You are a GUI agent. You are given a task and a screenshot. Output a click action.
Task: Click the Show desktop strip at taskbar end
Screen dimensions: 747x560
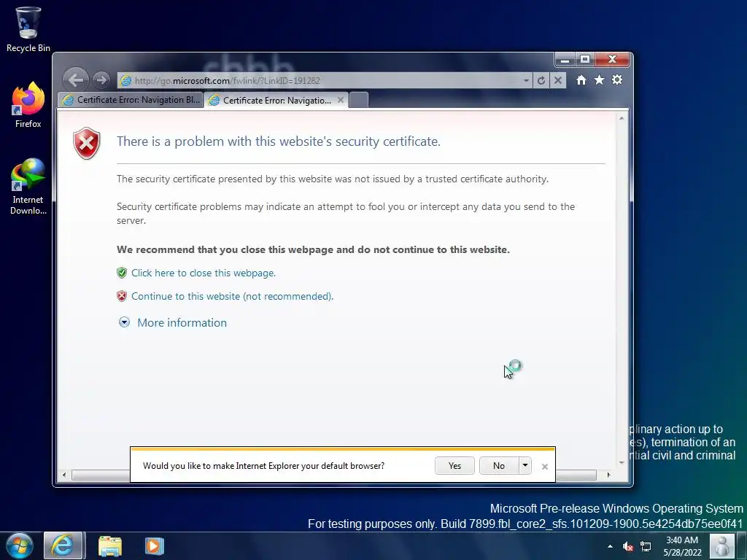(x=741, y=546)
